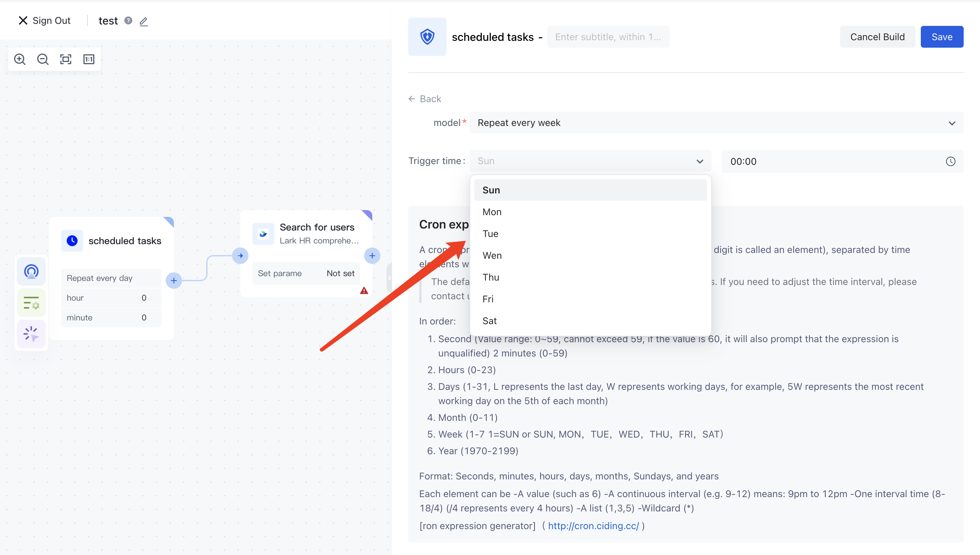Select Sat in the weekday dropdown

click(x=489, y=321)
